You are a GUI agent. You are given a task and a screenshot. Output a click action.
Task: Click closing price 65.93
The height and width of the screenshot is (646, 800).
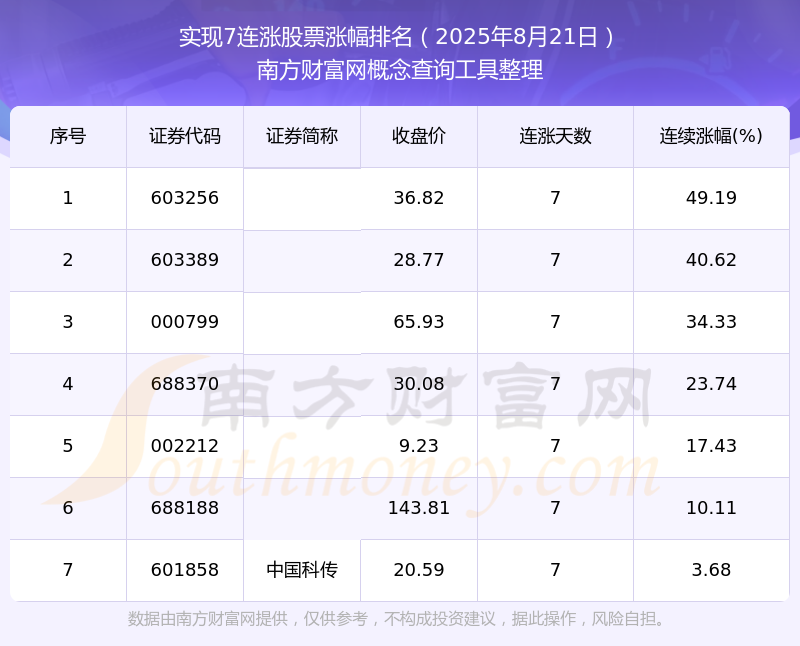pyautogui.click(x=419, y=322)
